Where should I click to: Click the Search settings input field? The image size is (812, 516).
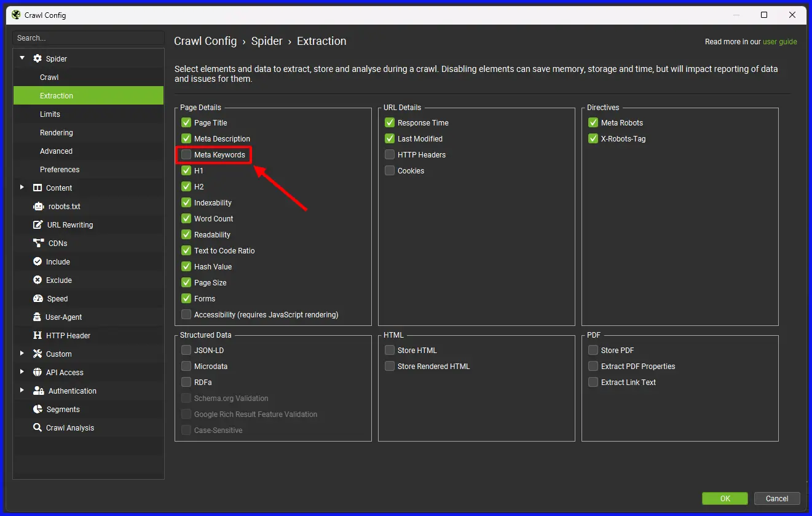(89, 38)
